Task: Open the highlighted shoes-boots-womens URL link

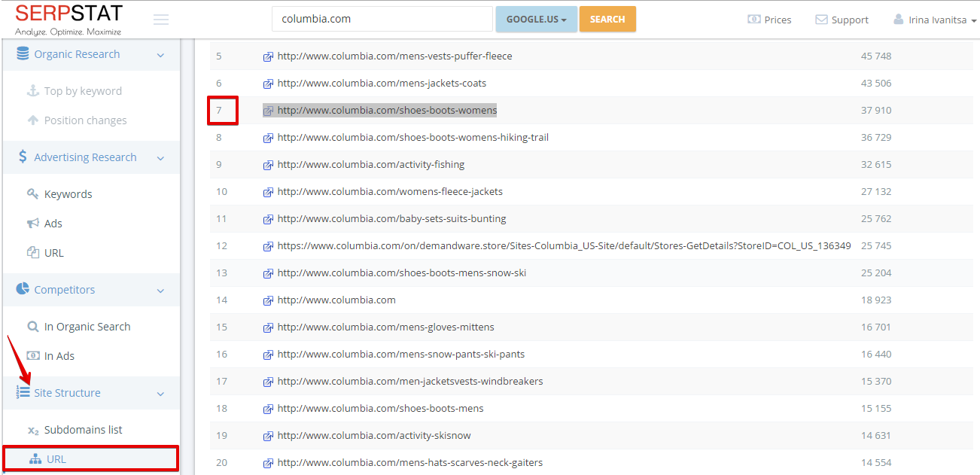Action: [x=387, y=111]
